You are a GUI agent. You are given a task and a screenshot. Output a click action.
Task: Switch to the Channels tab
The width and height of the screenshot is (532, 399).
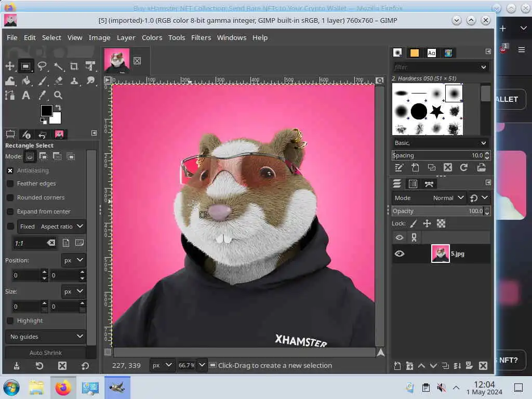(413, 184)
